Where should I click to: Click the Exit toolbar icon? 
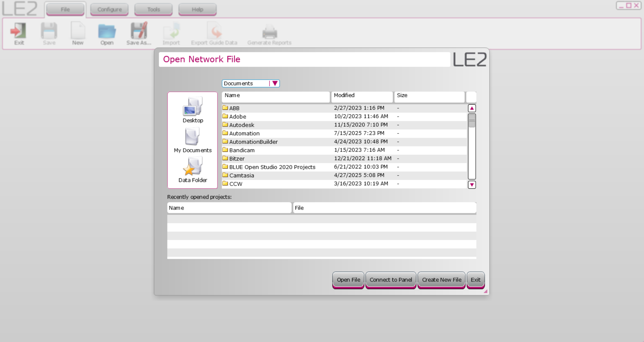[x=18, y=33]
